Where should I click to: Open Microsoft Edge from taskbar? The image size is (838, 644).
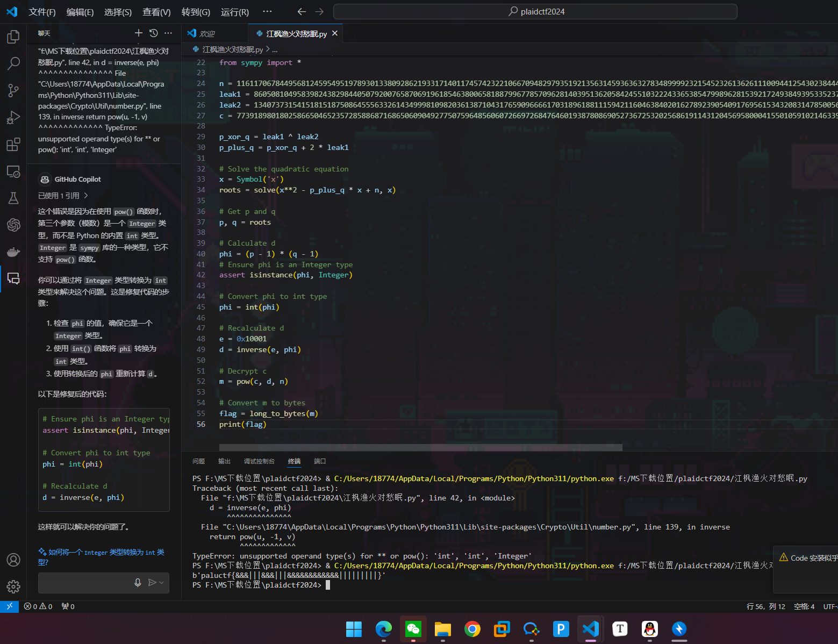(384, 629)
